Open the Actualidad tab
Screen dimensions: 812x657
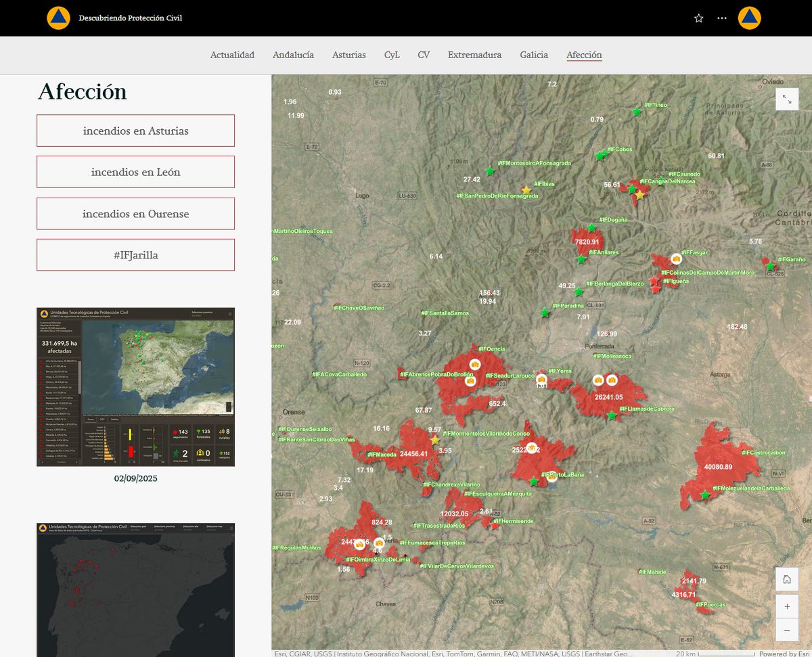pos(232,55)
